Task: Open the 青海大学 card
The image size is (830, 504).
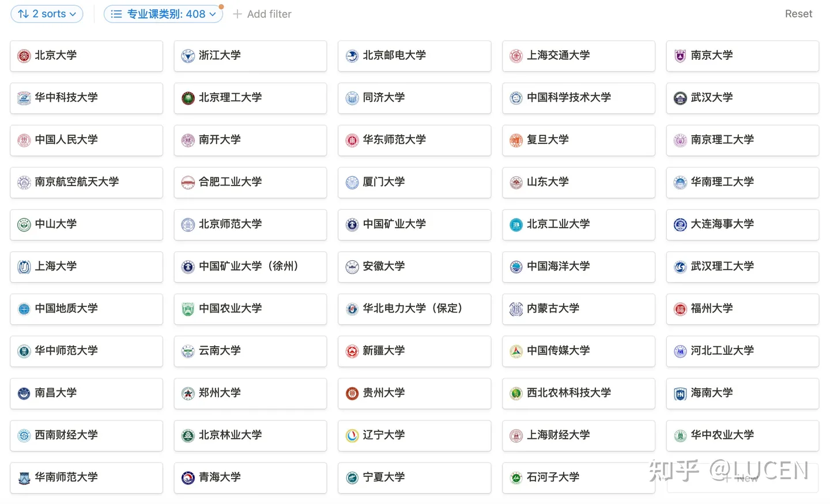Action: point(250,478)
